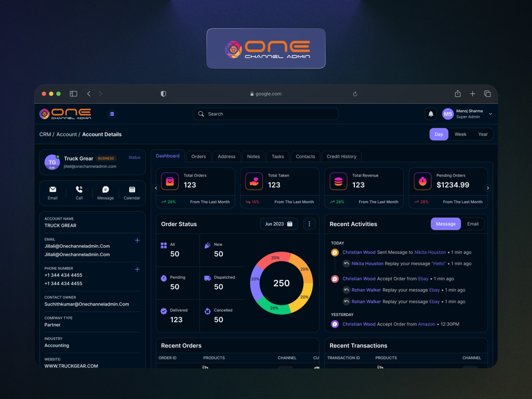The height and width of the screenshot is (399, 532).
Task: Click the Total Orders bag icon
Action: [170, 181]
